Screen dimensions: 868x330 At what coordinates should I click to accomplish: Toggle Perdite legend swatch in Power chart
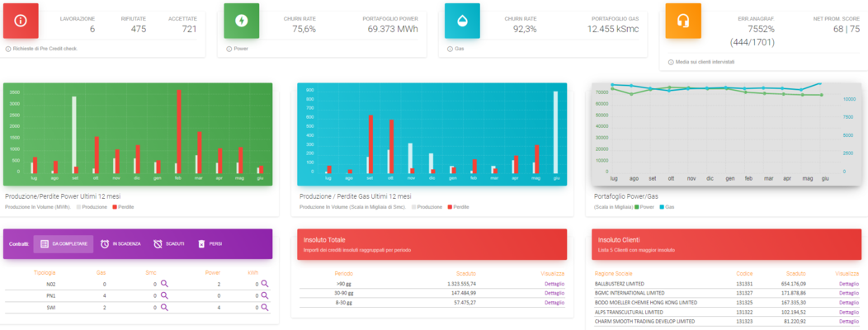point(115,207)
